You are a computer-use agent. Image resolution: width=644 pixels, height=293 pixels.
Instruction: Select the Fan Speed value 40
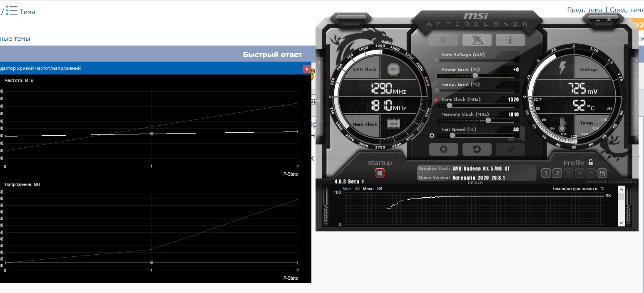[x=516, y=129]
